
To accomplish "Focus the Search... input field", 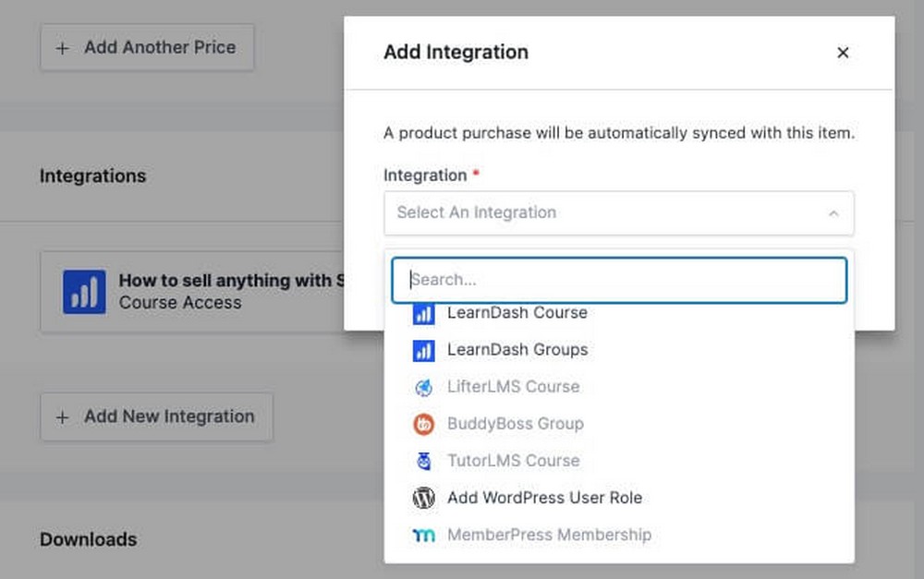I will click(x=619, y=281).
